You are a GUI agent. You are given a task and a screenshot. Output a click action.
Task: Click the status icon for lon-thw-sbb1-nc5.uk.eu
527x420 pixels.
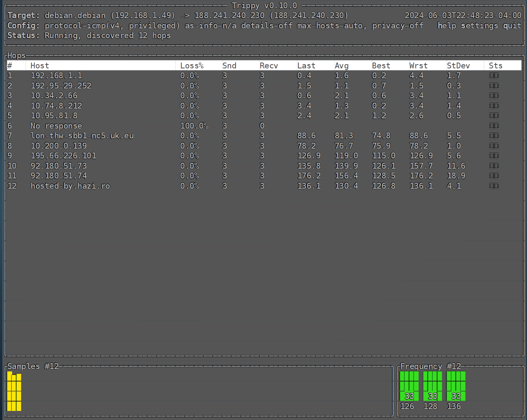click(494, 136)
